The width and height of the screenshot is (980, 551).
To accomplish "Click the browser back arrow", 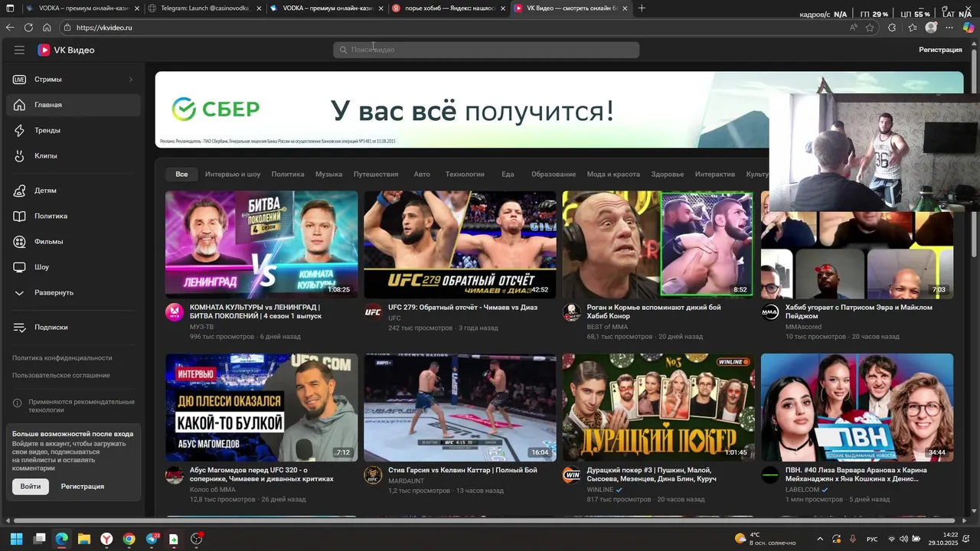I will (x=10, y=28).
